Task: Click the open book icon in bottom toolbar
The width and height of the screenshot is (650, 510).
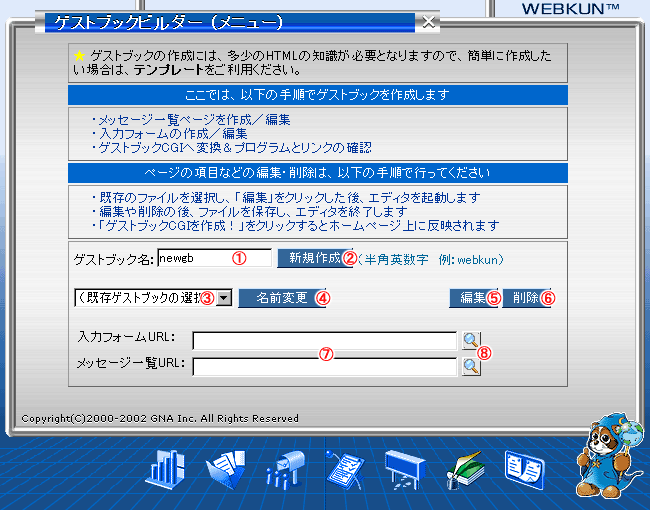Action: point(524,468)
